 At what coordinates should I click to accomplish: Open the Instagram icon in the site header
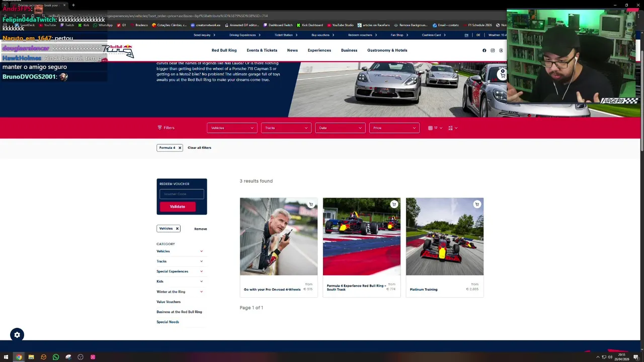(x=493, y=50)
